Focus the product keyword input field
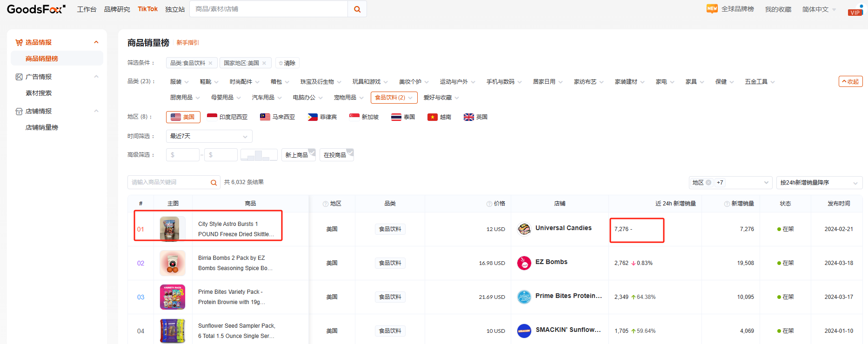The height and width of the screenshot is (344, 868). [x=169, y=183]
